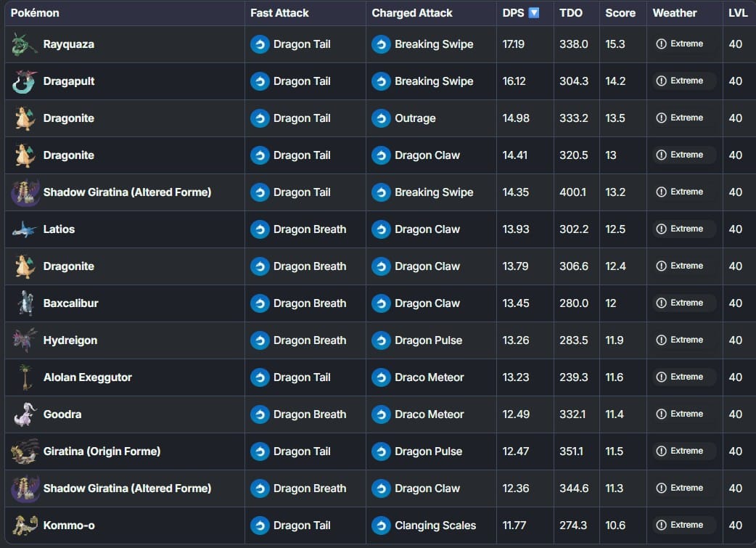Click Dragon type icon beside Dragapult's Dragon Tail
Screen dimensions: 756x548
[x=260, y=81]
